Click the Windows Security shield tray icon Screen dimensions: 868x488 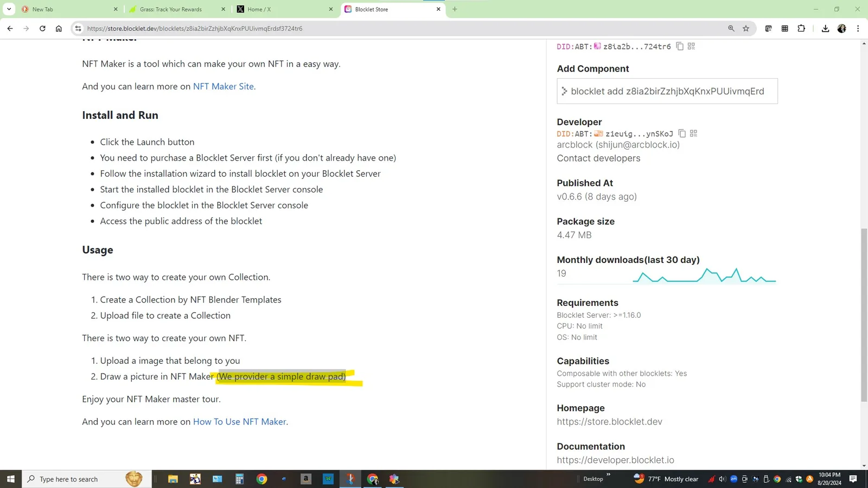click(799, 479)
